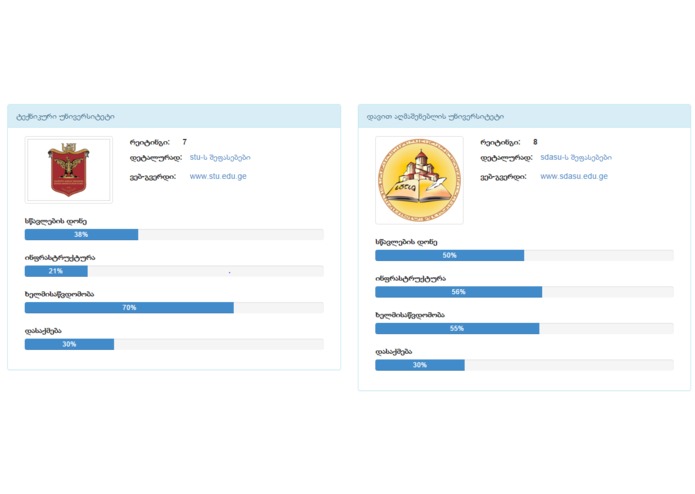
Task: Click the rating value 8
Action: 535,142
